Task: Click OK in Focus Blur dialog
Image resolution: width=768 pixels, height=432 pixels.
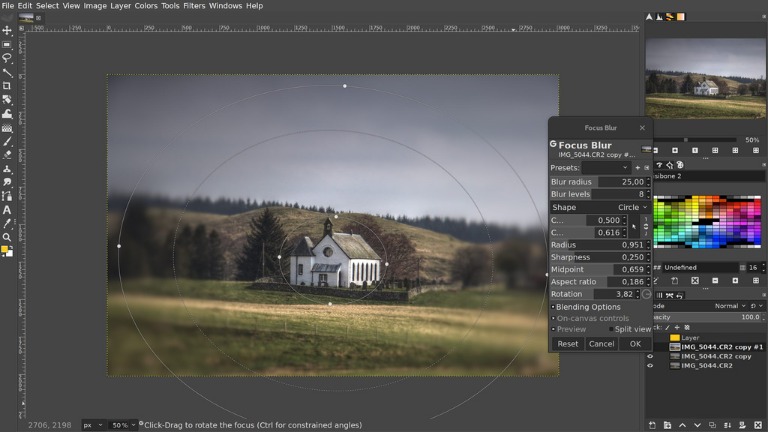Action: [x=635, y=343]
